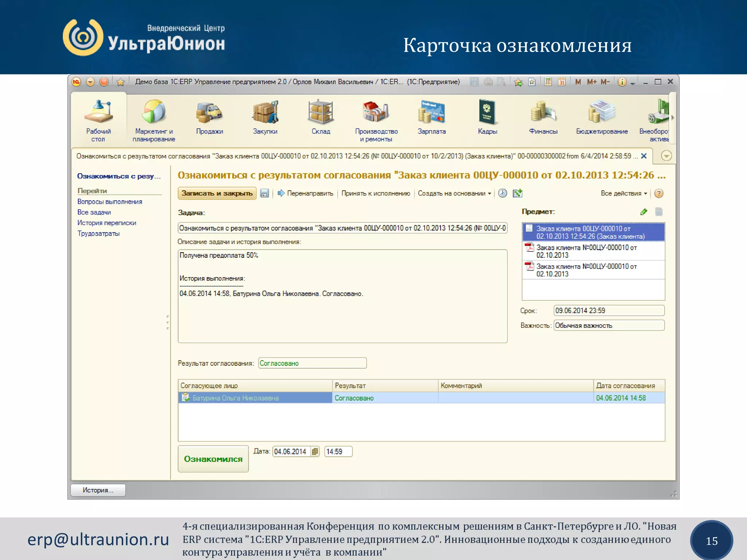Click the clock icon in form toolbar
Screen dimensions: 747x560
click(503, 193)
